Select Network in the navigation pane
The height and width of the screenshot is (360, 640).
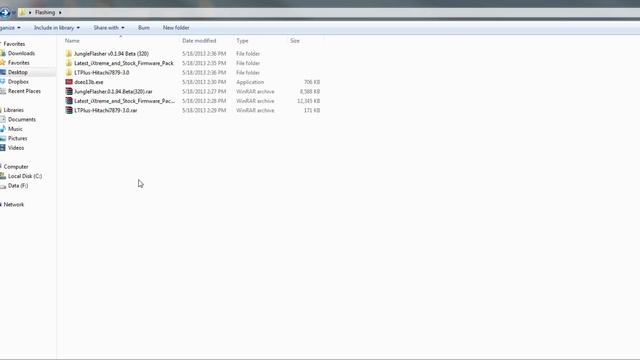14,204
